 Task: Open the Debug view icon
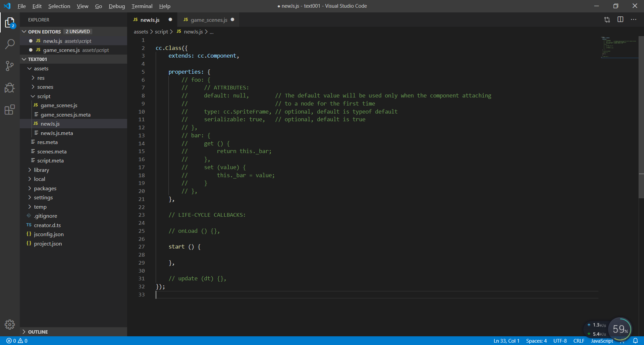(10, 88)
